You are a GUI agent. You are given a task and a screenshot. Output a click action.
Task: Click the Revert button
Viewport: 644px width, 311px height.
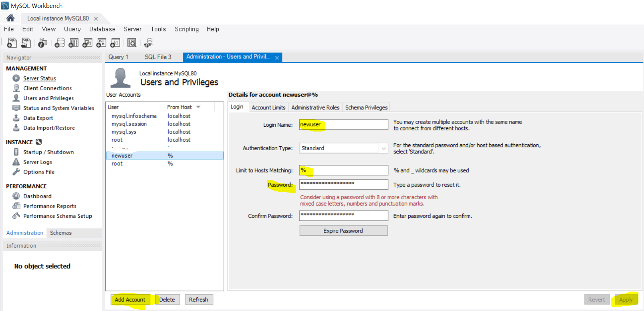click(x=597, y=300)
